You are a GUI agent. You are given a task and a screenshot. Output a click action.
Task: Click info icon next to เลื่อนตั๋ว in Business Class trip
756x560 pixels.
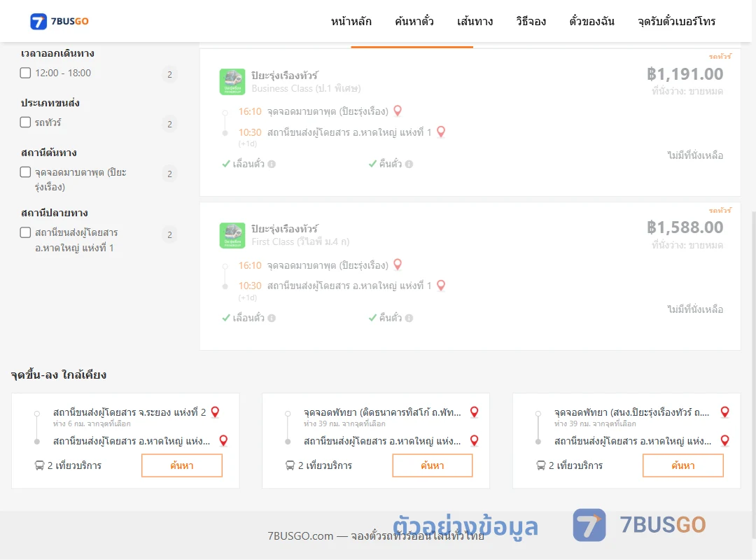coord(272,164)
